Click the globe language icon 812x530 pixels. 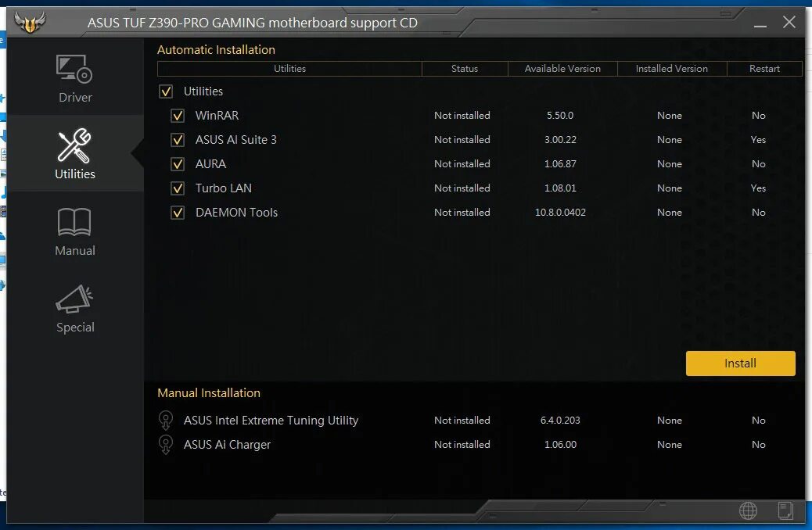748,511
